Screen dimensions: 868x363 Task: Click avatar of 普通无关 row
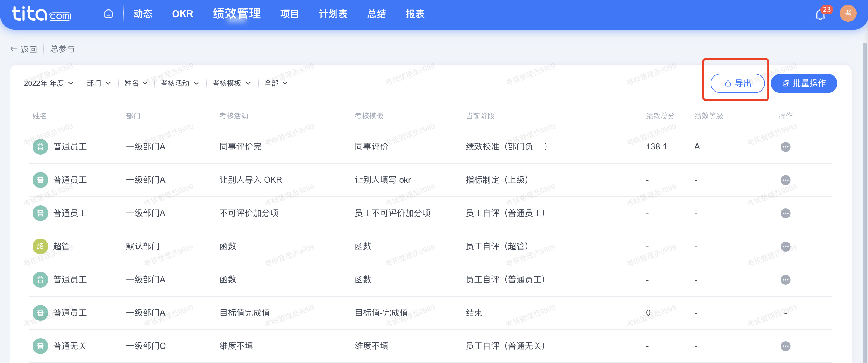pos(40,346)
